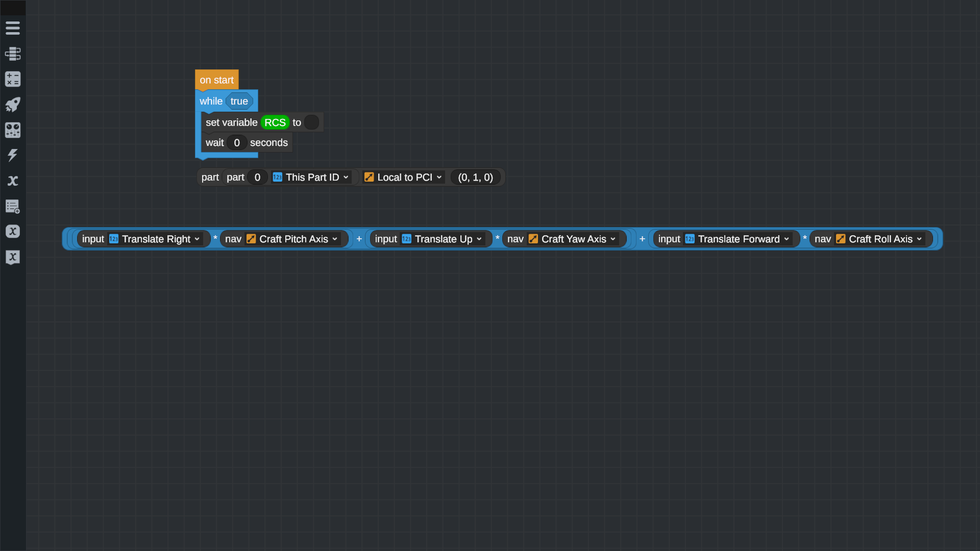Click the number-type icon beside Translate Forward

pos(690,239)
